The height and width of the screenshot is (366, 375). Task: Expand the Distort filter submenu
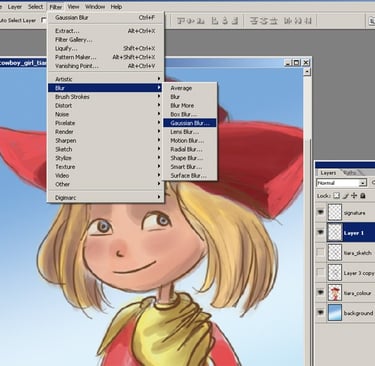tap(105, 105)
